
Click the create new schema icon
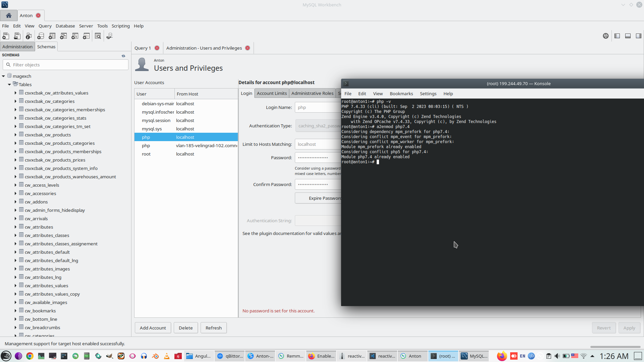coord(41,36)
